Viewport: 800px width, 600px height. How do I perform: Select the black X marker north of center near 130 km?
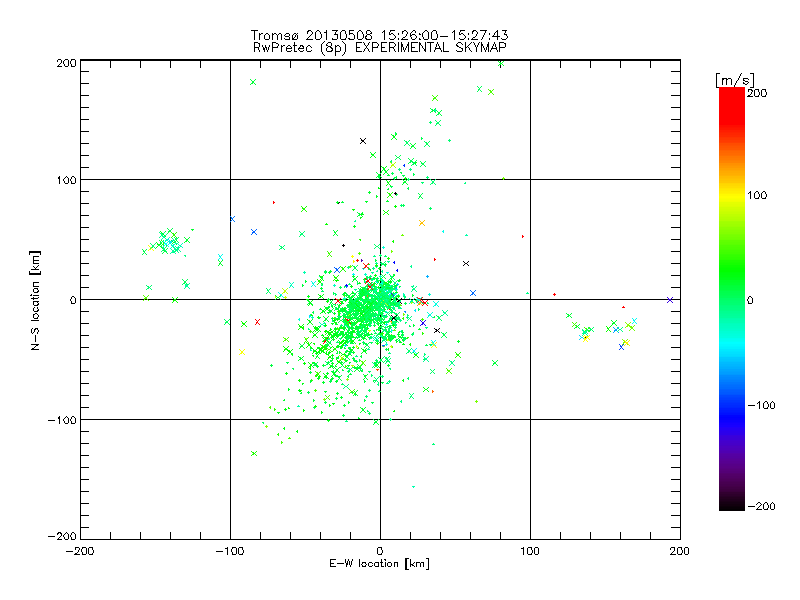coord(363,141)
